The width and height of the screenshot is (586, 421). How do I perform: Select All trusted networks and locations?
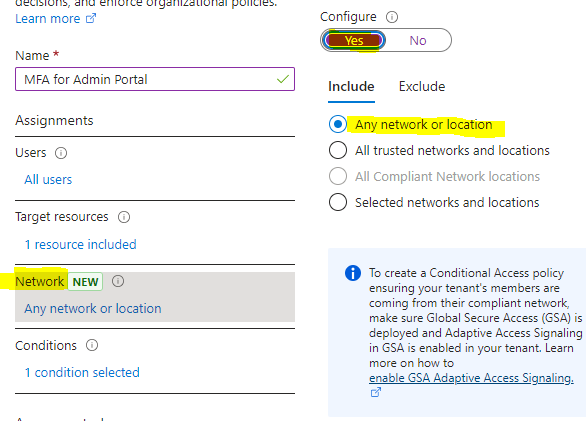[338, 150]
